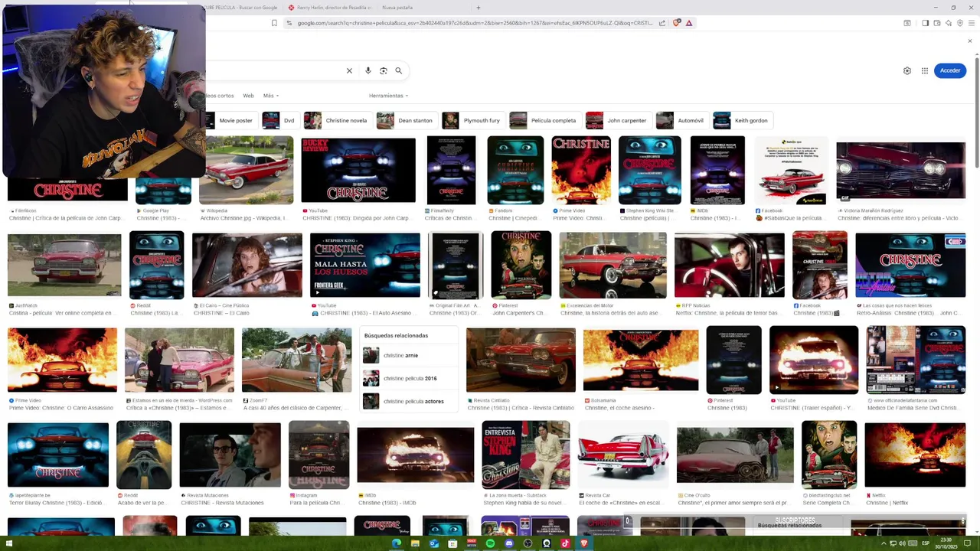
Task: Open the Brave sidebar toggle icon
Action: pyautogui.click(x=925, y=23)
